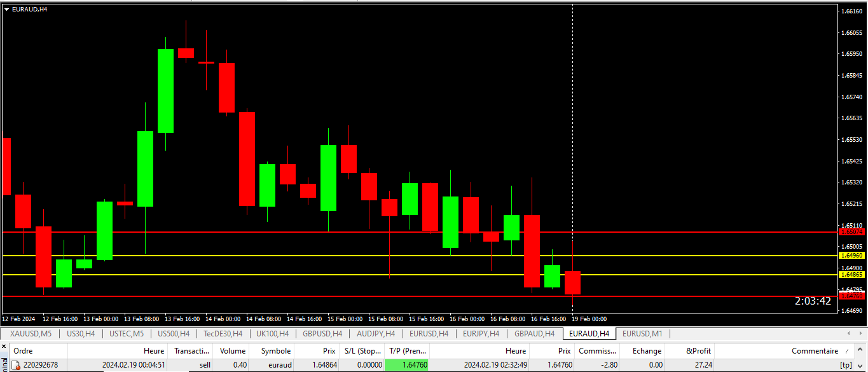Click the Volume column header
This screenshot has height=372, width=868.
tap(232, 350)
